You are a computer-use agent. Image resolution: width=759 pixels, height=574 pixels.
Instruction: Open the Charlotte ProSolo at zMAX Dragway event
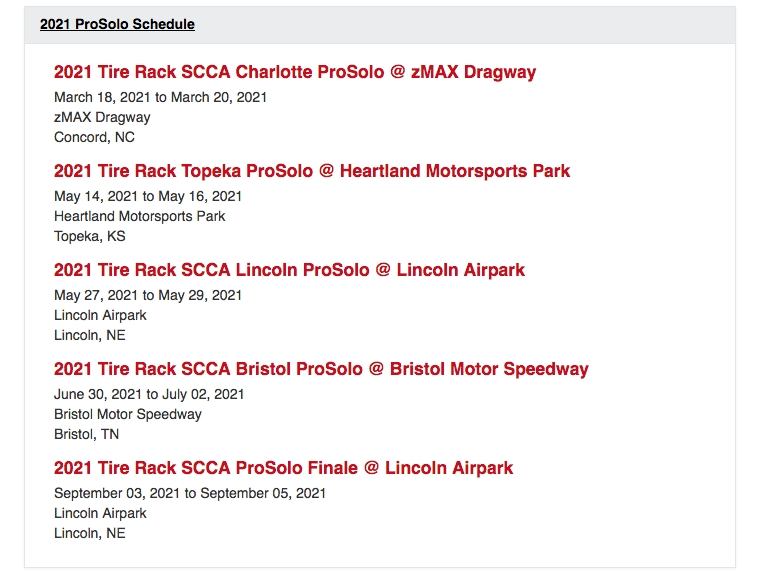click(x=295, y=72)
